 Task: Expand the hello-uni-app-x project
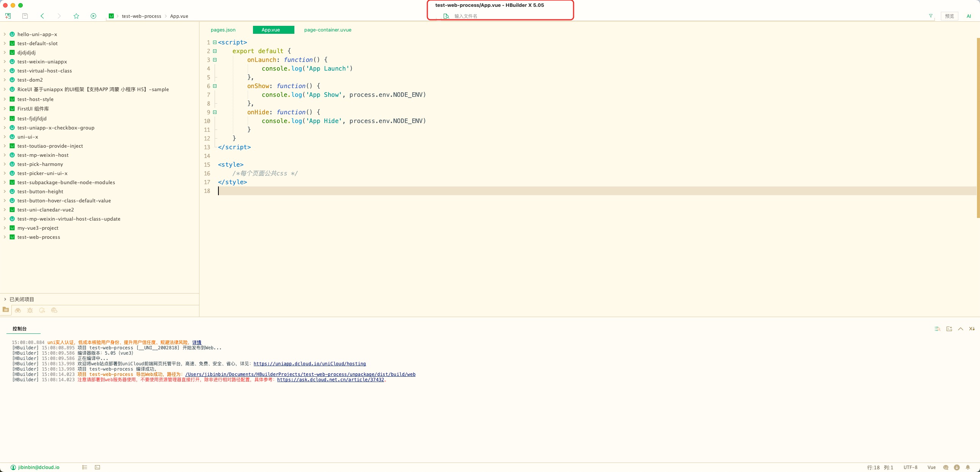[x=5, y=34]
